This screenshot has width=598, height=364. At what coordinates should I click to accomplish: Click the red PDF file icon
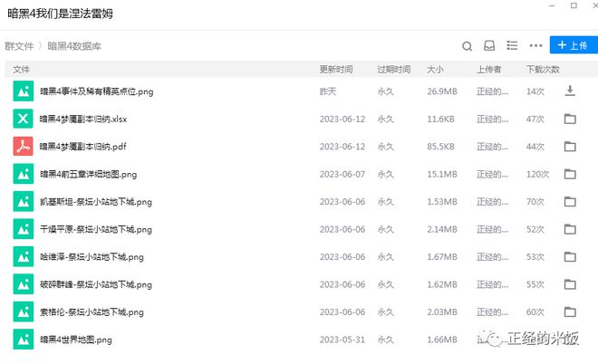pos(23,147)
